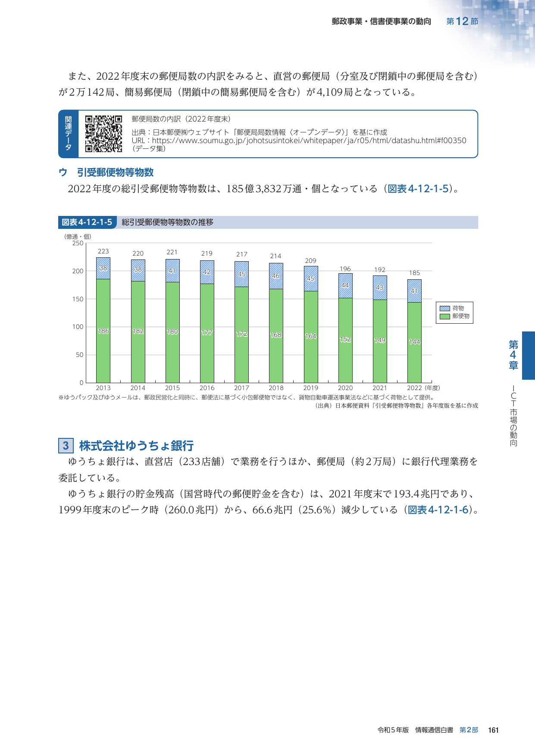The image size is (535, 756).
Task: Follow the 図表4-12-1-6 reference link
Action: [438, 510]
